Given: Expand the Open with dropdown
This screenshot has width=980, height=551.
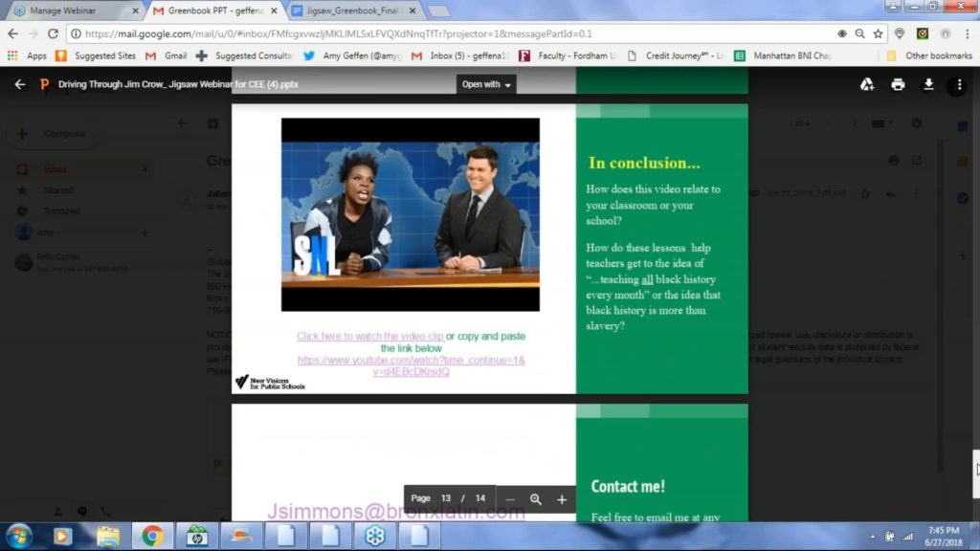Looking at the screenshot, I should tap(486, 84).
